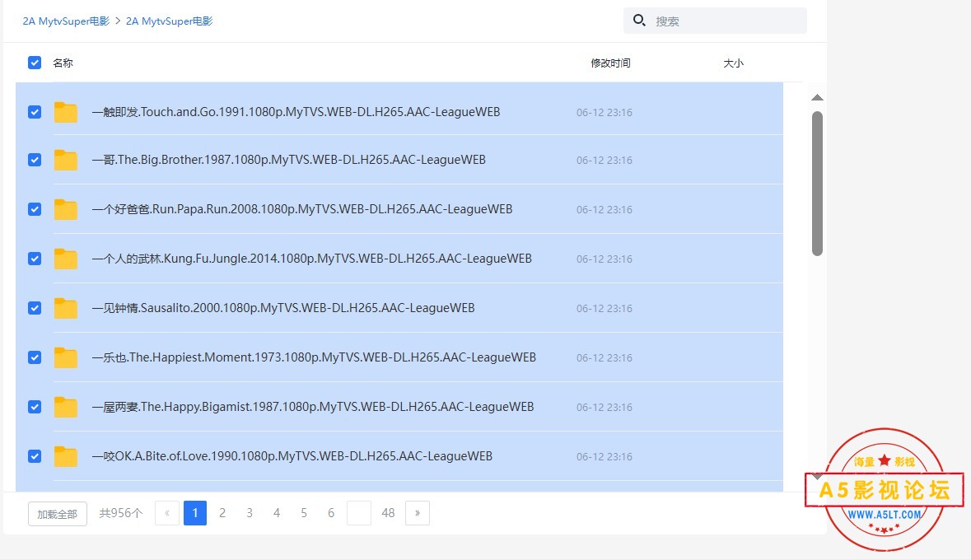Click the search magnifier icon

639,21
